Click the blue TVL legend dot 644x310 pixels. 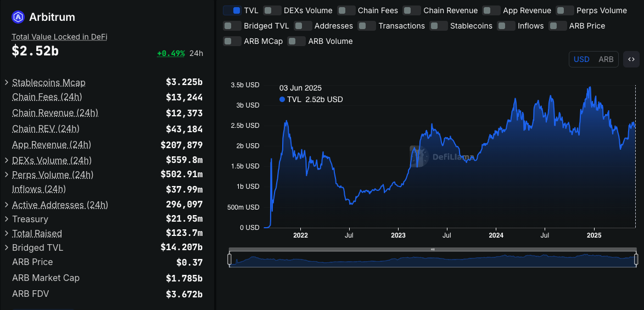click(x=282, y=99)
